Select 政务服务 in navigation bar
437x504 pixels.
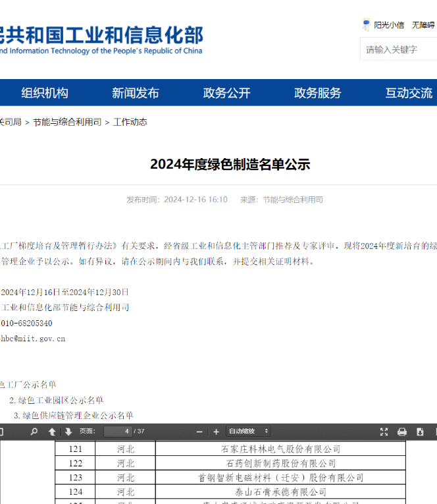pos(318,93)
